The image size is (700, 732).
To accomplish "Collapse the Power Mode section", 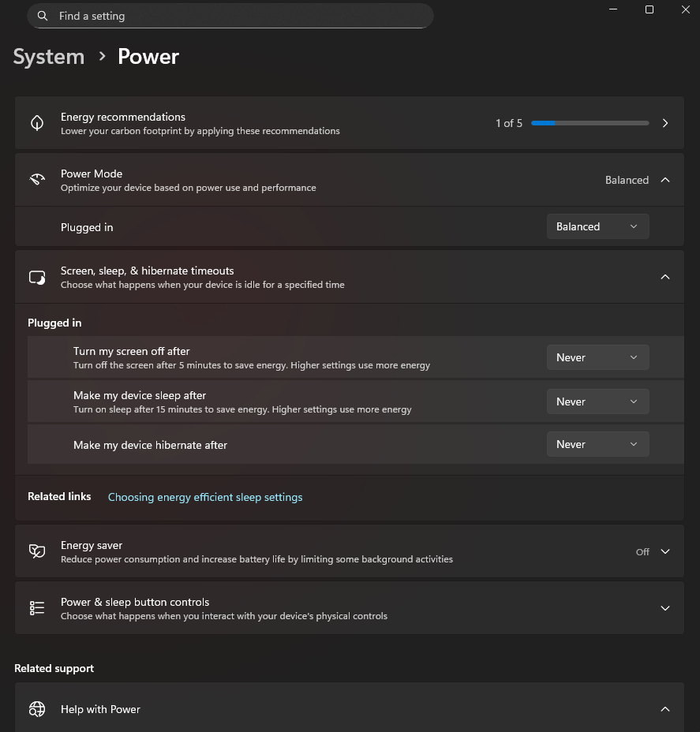I will tap(665, 180).
